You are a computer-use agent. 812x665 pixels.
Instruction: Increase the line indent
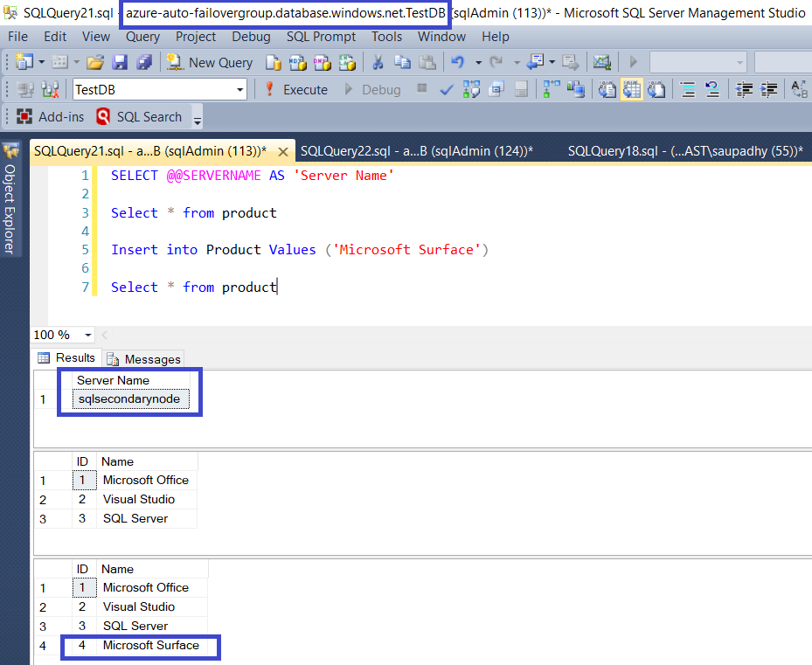tap(769, 90)
